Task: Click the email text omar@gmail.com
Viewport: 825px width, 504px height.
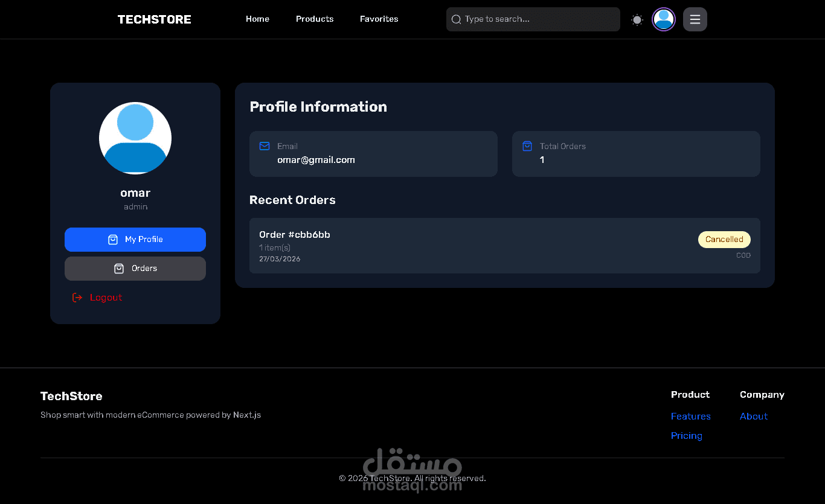Action: pyautogui.click(x=316, y=160)
